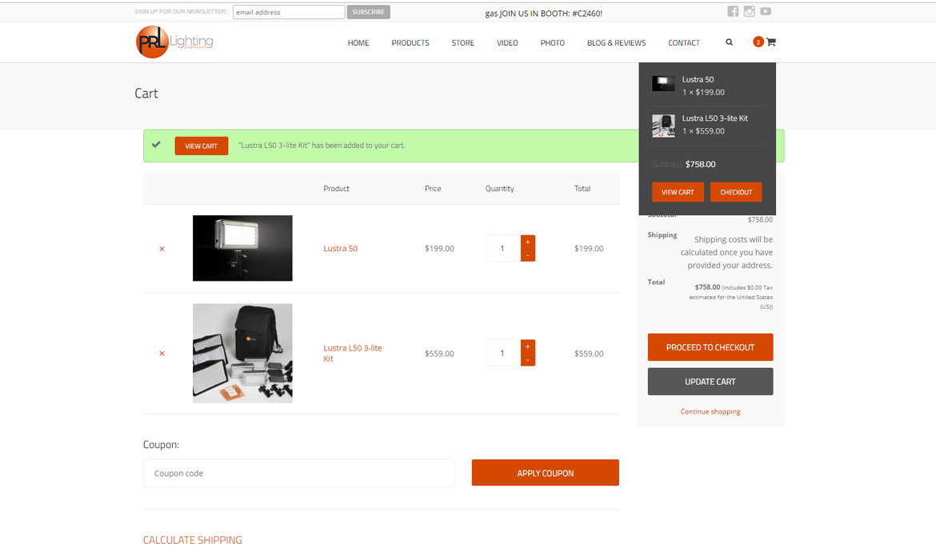The image size is (936, 560).
Task: Click the shopping cart icon in header
Action: (x=771, y=42)
